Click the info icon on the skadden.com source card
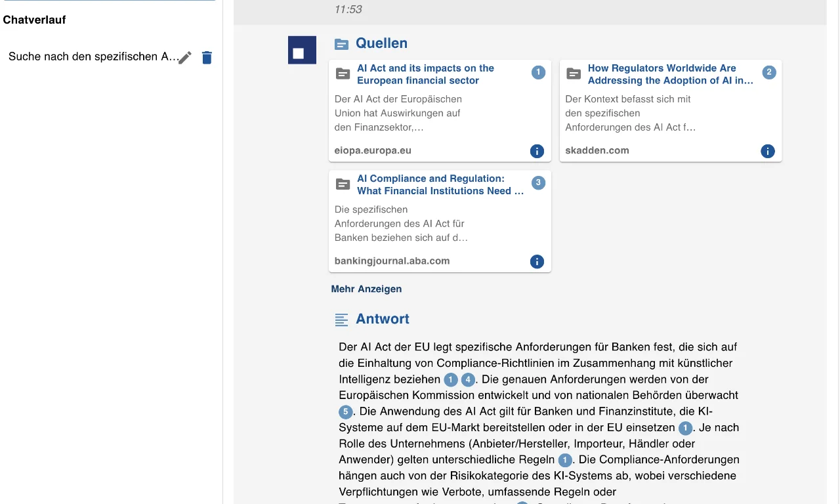 pos(767,151)
